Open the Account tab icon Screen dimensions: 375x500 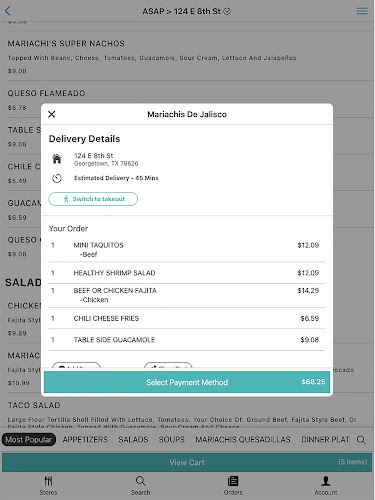click(x=326, y=481)
